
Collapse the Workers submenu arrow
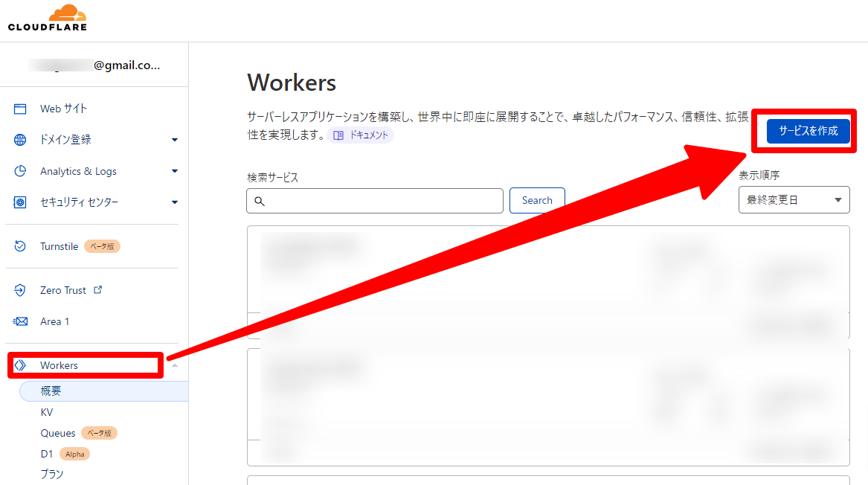tap(174, 365)
